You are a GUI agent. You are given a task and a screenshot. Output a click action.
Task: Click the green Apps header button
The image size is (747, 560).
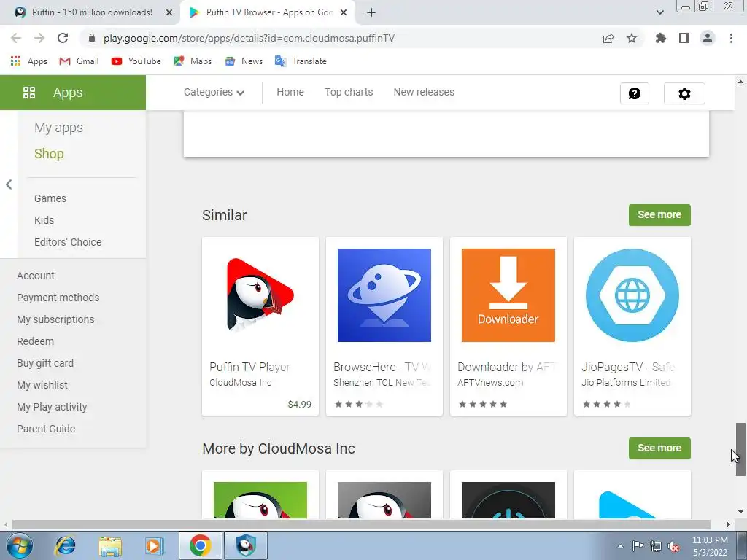coord(73,93)
